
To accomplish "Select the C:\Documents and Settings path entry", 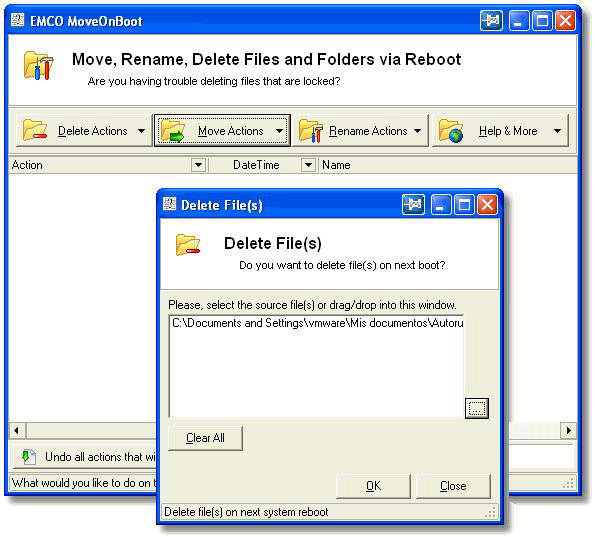I will [x=318, y=323].
